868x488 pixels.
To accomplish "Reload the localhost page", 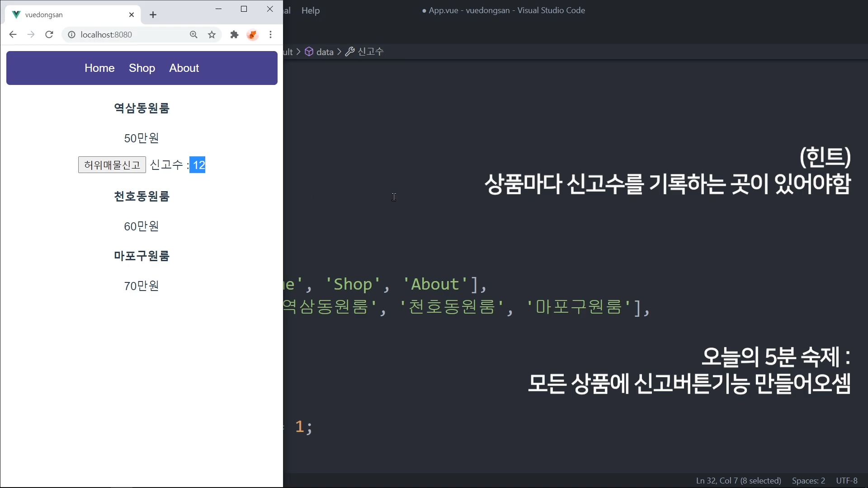I will pyautogui.click(x=49, y=35).
